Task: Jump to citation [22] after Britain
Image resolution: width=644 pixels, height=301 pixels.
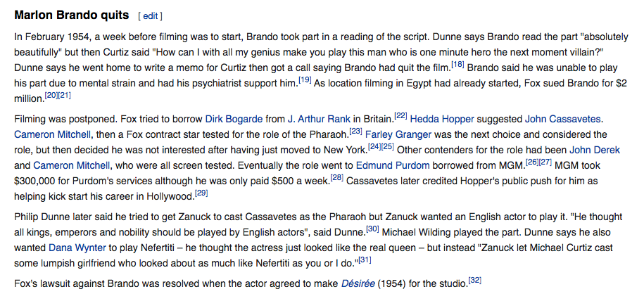Action: 400,116
